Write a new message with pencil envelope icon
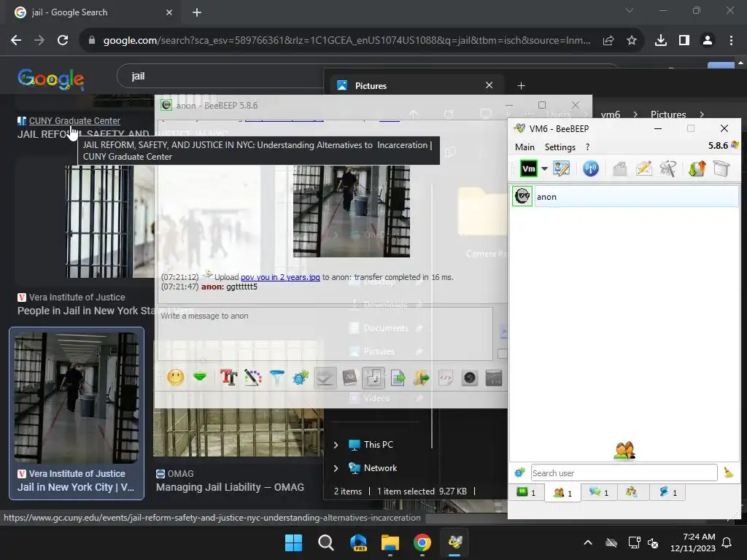Viewport: 747px width, 560px height. pyautogui.click(x=644, y=168)
